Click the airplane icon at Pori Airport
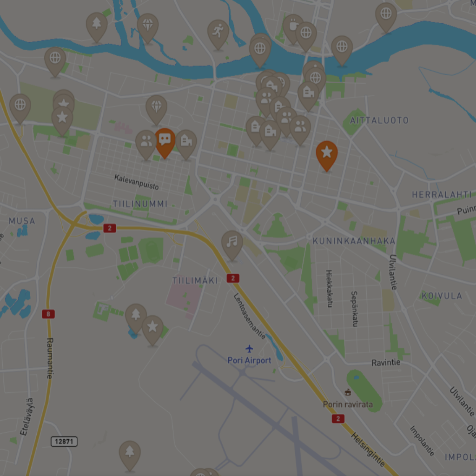Image resolution: width=476 pixels, height=476 pixels. [x=249, y=349]
